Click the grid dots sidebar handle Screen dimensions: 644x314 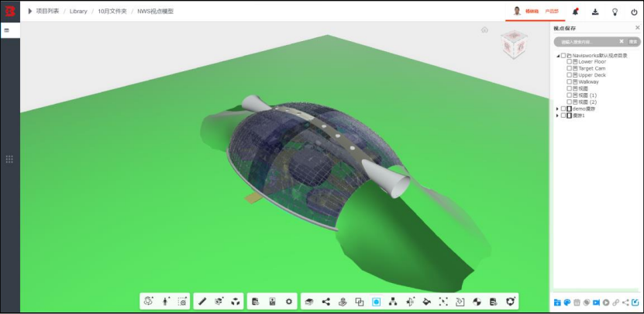(x=9, y=159)
